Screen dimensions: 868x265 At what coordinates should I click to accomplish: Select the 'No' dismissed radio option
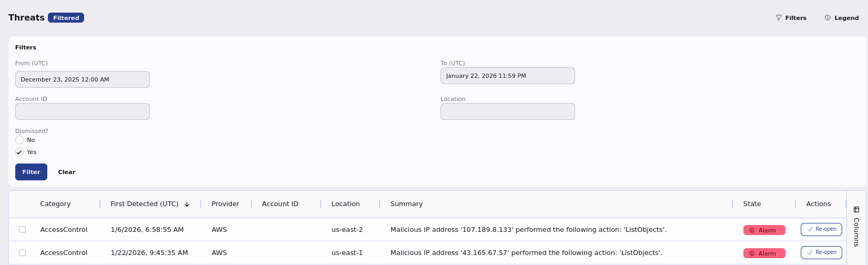pyautogui.click(x=19, y=140)
